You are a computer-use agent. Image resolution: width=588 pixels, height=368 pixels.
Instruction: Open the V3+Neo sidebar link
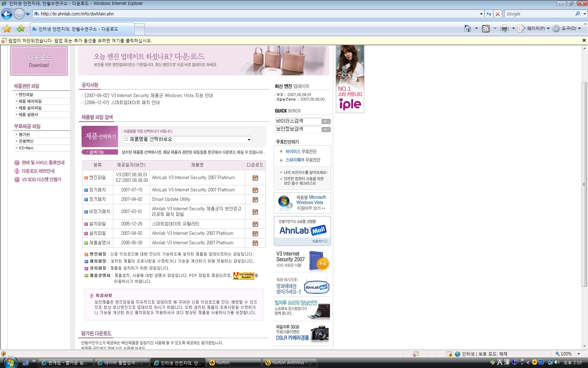tap(26, 148)
